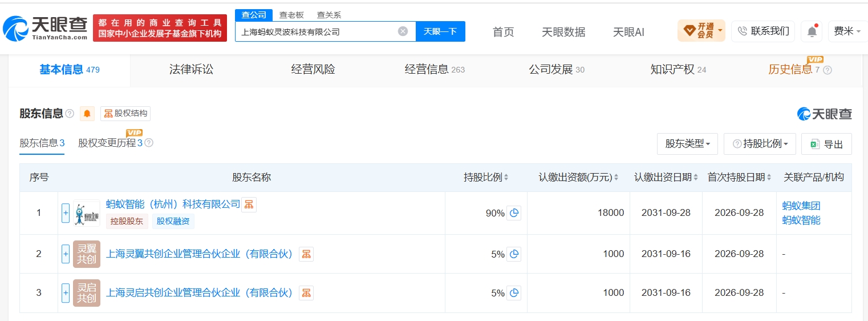
Task: Click the 控股股东 tag
Action: point(127,221)
